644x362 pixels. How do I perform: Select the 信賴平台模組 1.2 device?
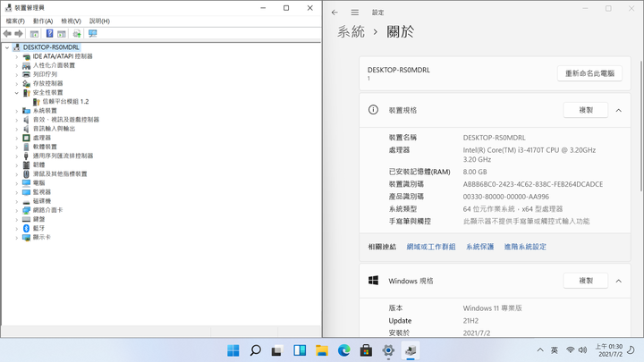tap(65, 101)
